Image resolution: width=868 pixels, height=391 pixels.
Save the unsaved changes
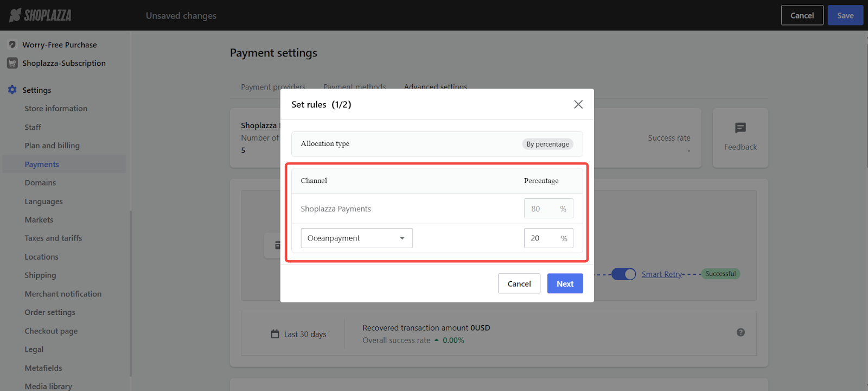(845, 15)
